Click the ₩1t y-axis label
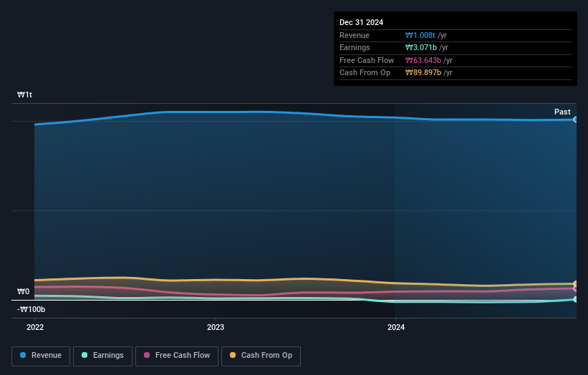 click(25, 94)
